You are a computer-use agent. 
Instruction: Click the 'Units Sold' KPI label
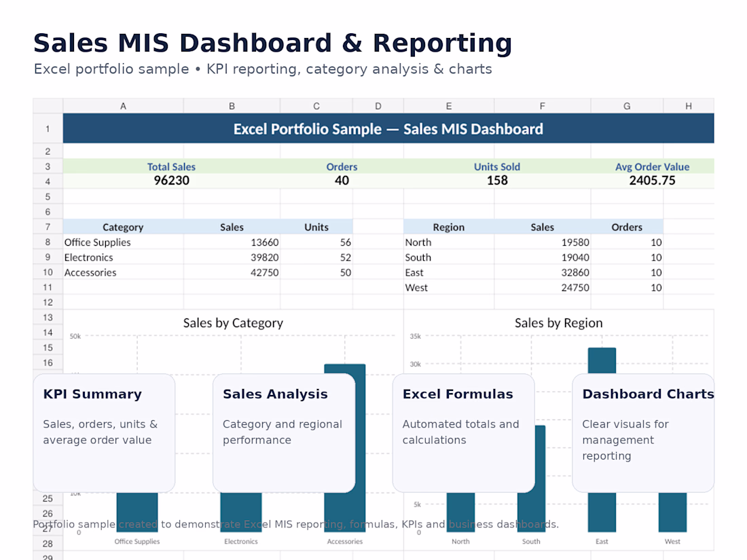click(x=497, y=167)
